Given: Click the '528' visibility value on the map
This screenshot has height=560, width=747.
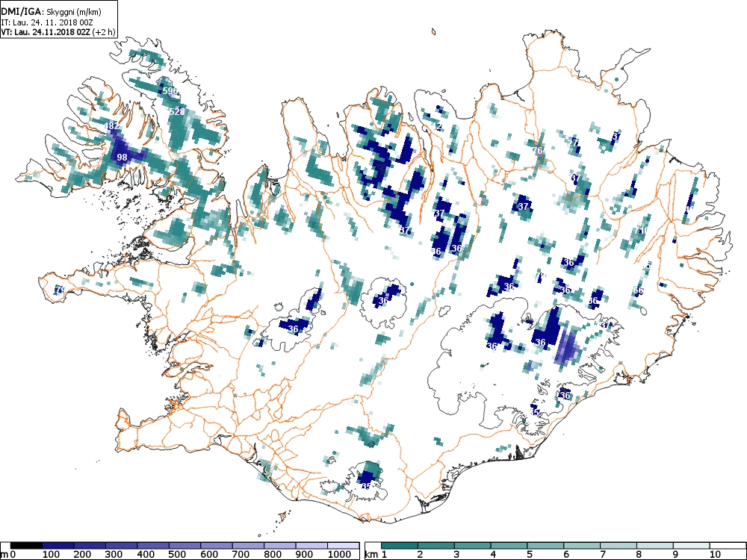Looking at the screenshot, I should click(177, 111).
